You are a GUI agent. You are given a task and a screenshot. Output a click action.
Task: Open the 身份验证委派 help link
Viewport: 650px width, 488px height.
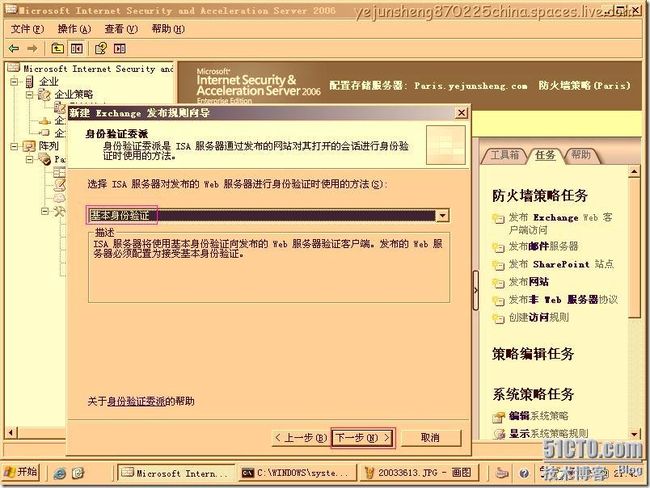click(x=136, y=401)
